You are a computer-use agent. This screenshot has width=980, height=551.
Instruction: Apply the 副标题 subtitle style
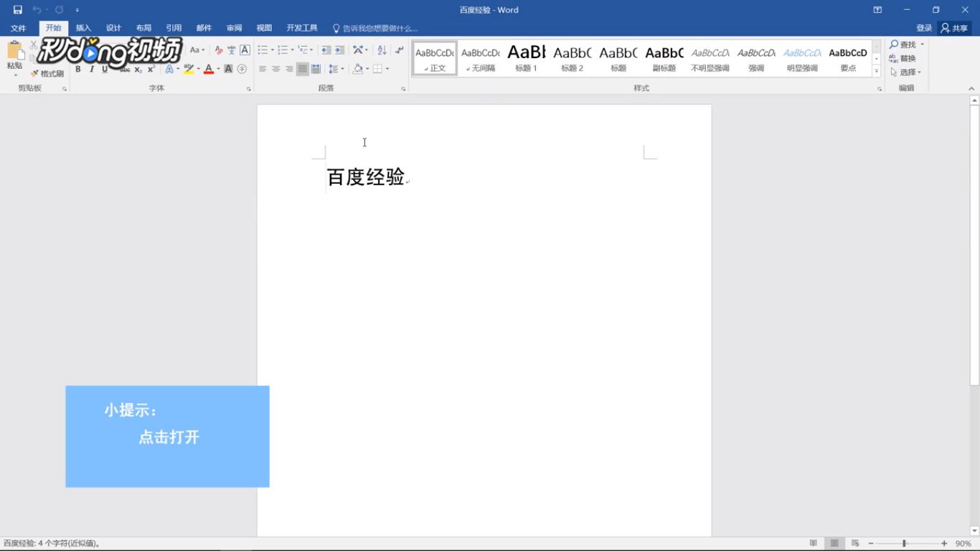click(x=664, y=58)
